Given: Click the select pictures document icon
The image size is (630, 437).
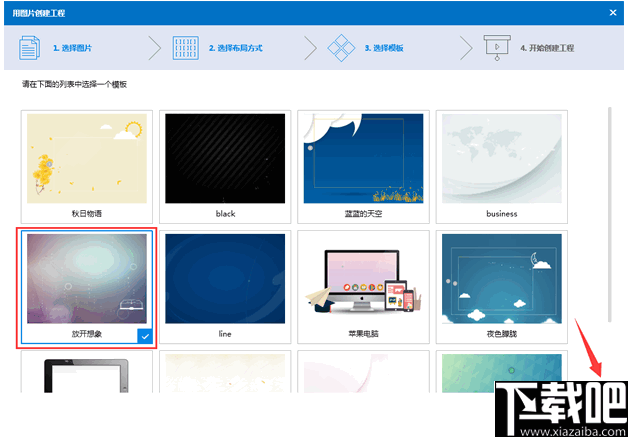Looking at the screenshot, I should pyautogui.click(x=29, y=48).
